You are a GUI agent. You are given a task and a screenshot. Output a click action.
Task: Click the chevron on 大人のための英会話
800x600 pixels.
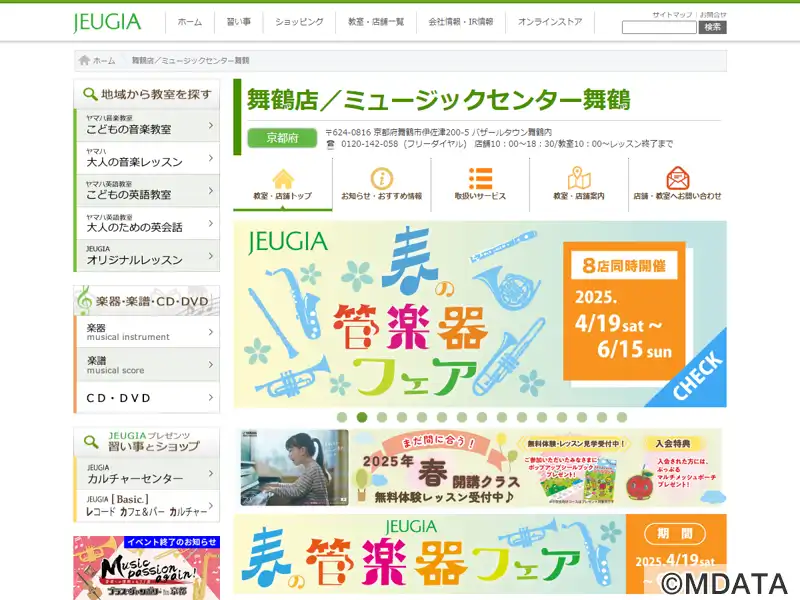(x=211, y=223)
